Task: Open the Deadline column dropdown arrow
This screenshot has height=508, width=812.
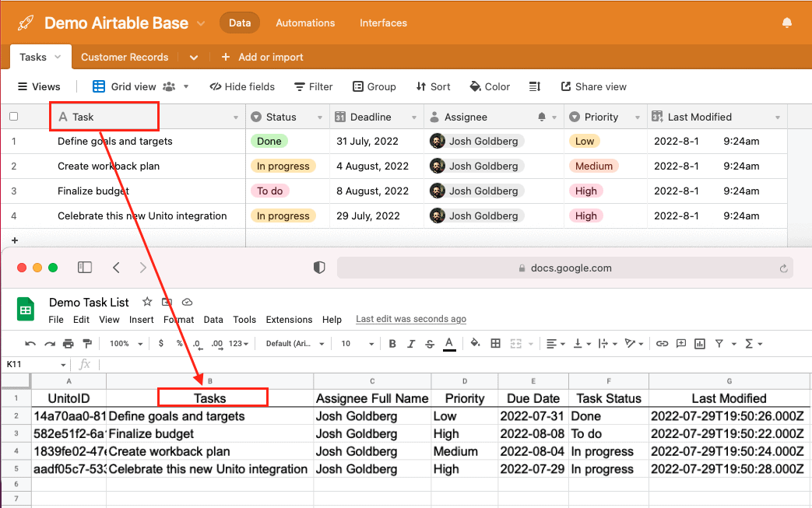Action: click(413, 117)
